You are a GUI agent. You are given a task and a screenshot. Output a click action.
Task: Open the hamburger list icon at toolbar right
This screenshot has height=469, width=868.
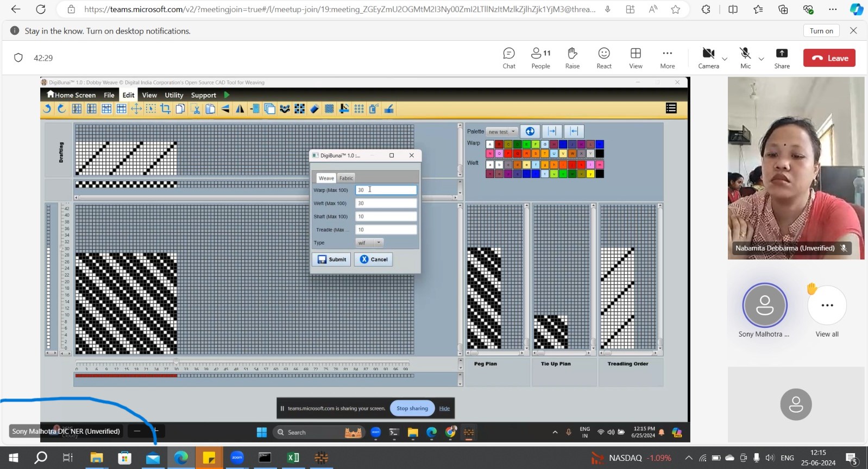(671, 108)
